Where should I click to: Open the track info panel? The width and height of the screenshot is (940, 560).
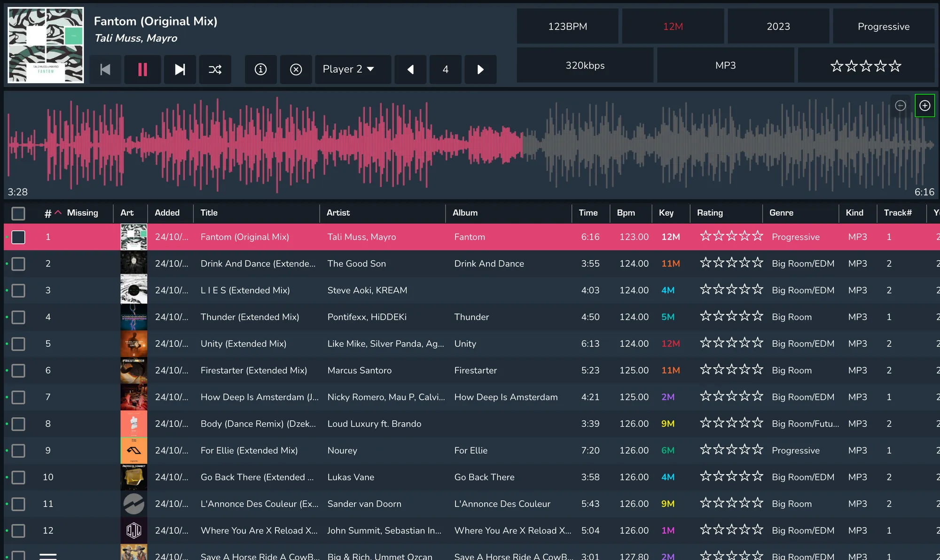click(261, 70)
